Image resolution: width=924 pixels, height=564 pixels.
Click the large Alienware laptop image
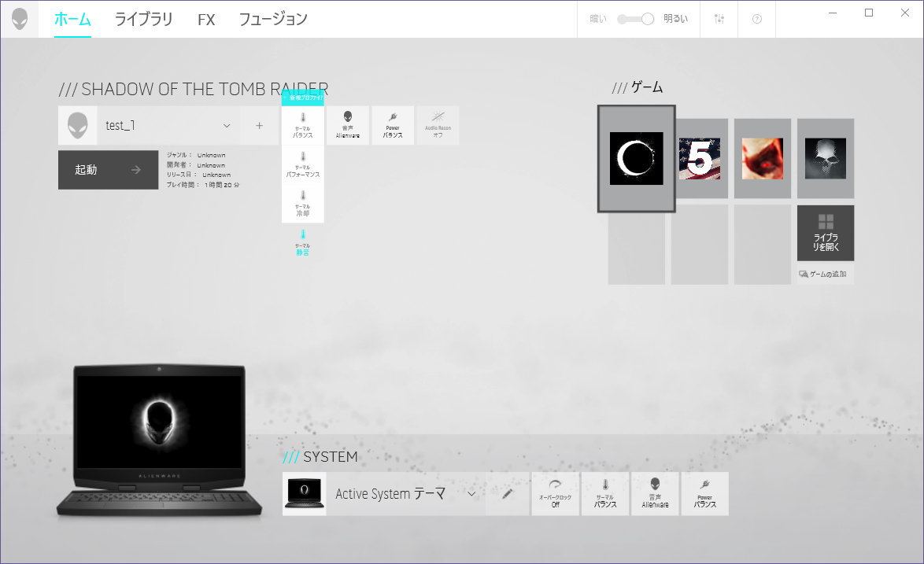pos(159,441)
